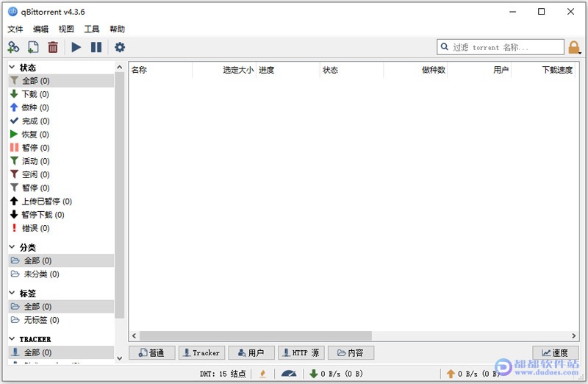Collapse the 分类 section
Viewport: 588px width, 384px height.
[12, 247]
